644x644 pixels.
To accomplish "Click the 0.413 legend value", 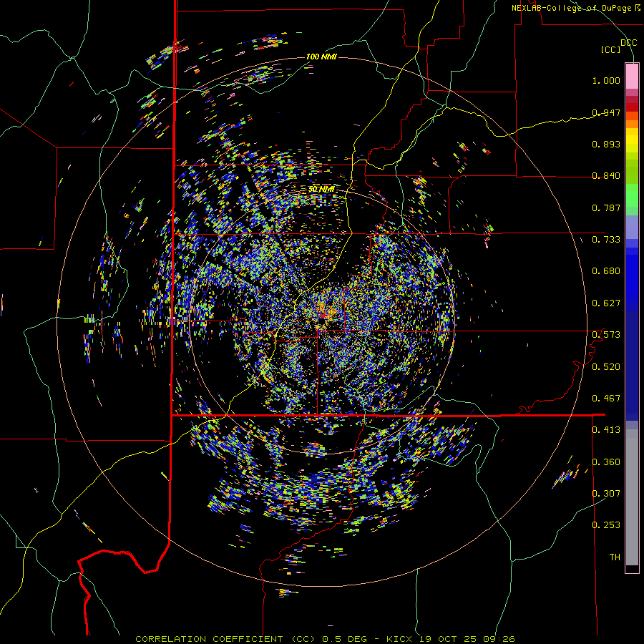I will [606, 430].
